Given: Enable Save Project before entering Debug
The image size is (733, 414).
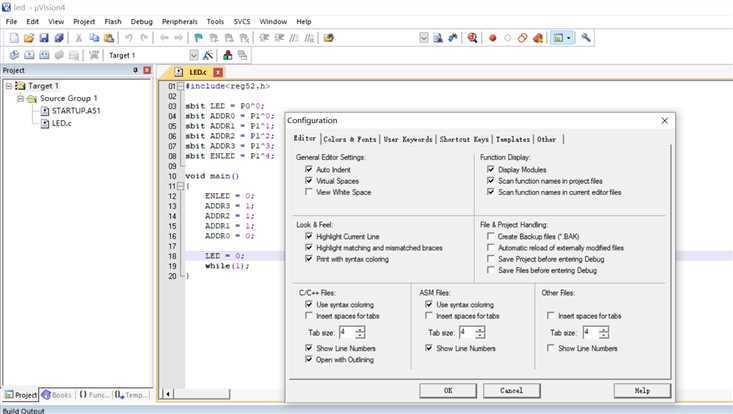Looking at the screenshot, I should tap(490, 258).
